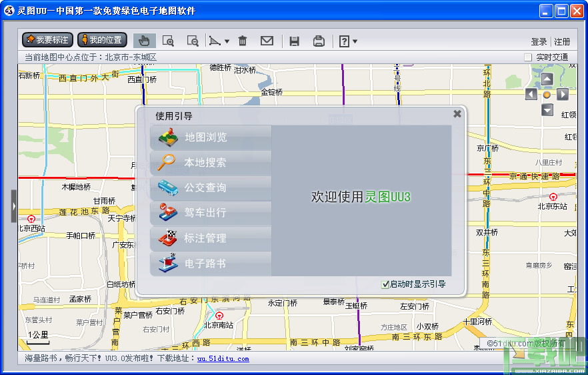Viewport: 588px width, 375px height.
Task: Pan map down with arrow button
Action: [547, 110]
